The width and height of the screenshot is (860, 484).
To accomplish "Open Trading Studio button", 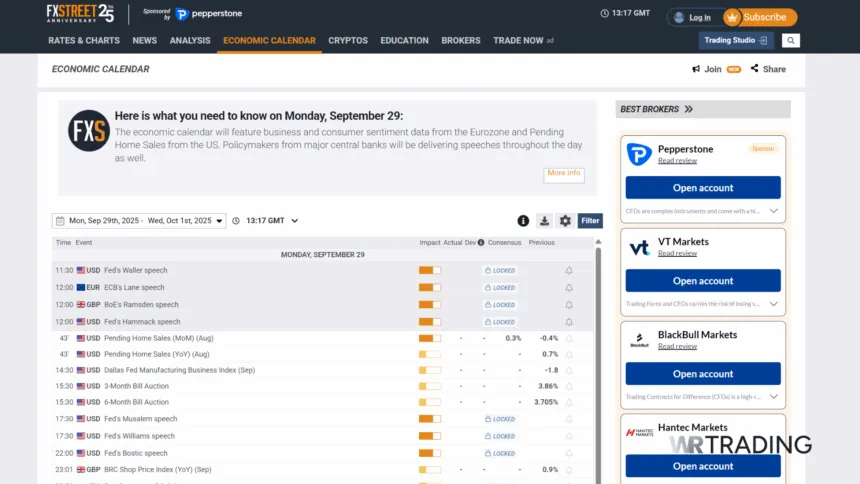I will tap(735, 41).
